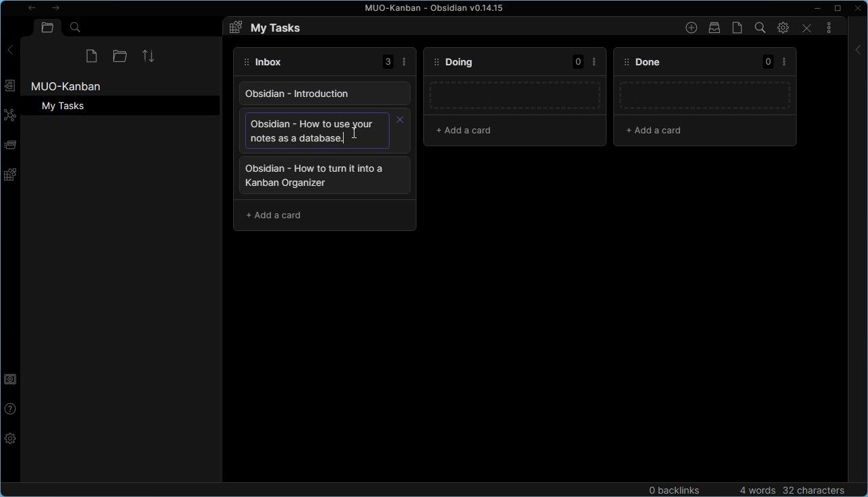Viewport: 868px width, 497px height.
Task: Open the help icon
Action: coord(10,409)
